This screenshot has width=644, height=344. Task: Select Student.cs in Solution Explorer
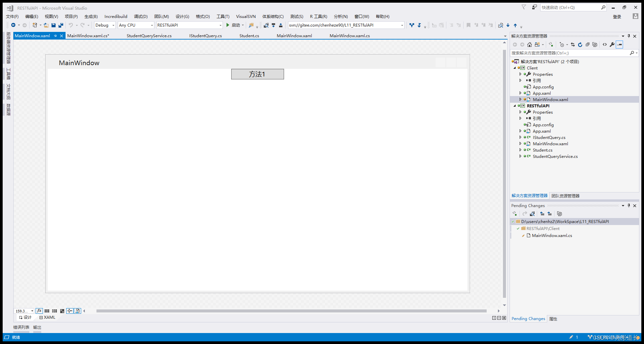(543, 150)
